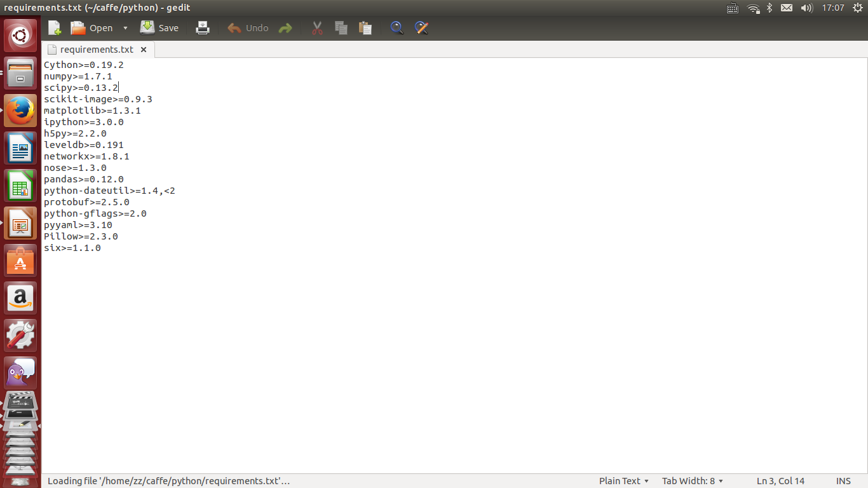Create a new document with toolbar icon
Screen dimensions: 868x488
(x=55, y=28)
